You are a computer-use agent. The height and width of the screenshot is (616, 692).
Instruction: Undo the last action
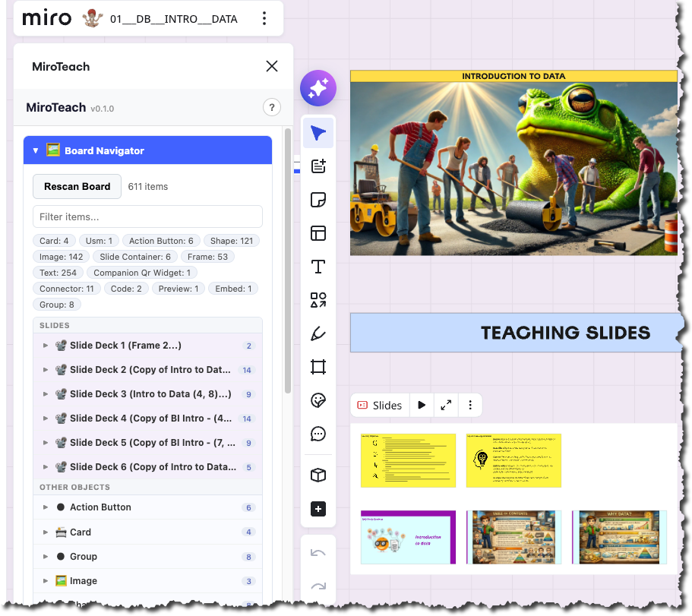[x=318, y=553]
